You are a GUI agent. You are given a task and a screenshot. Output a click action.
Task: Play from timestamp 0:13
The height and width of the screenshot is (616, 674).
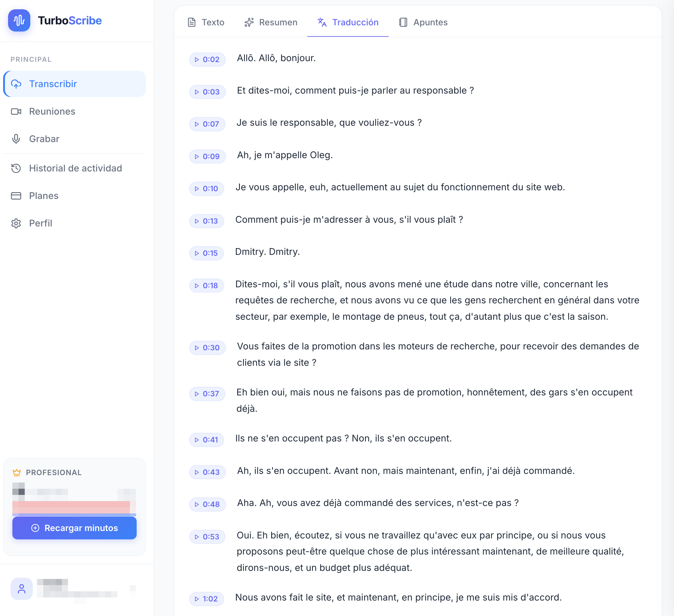[207, 221]
